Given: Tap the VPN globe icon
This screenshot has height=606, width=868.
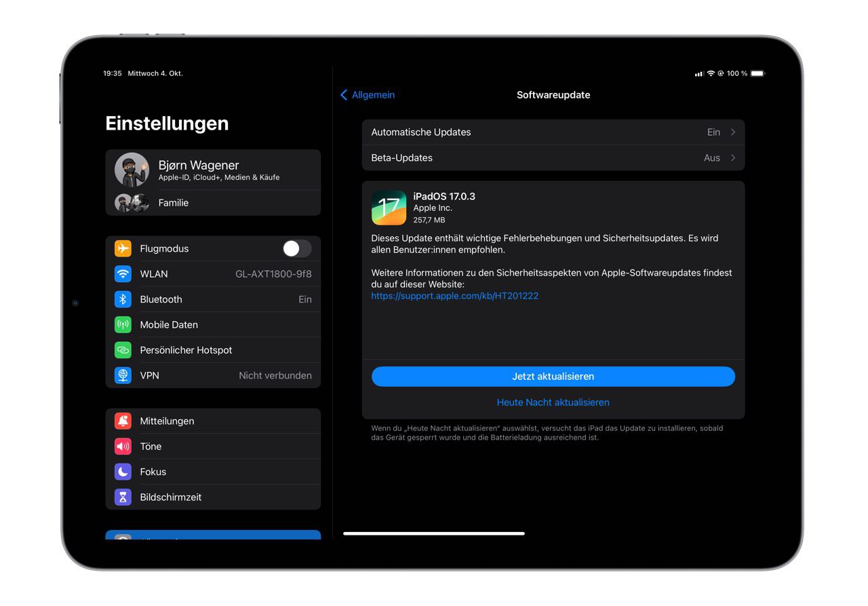Looking at the screenshot, I should [x=123, y=375].
